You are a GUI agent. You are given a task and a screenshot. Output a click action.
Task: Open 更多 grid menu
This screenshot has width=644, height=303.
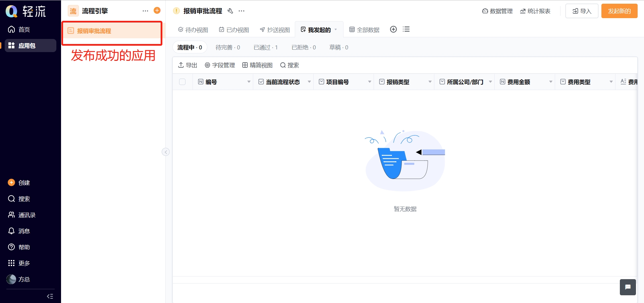(x=19, y=263)
